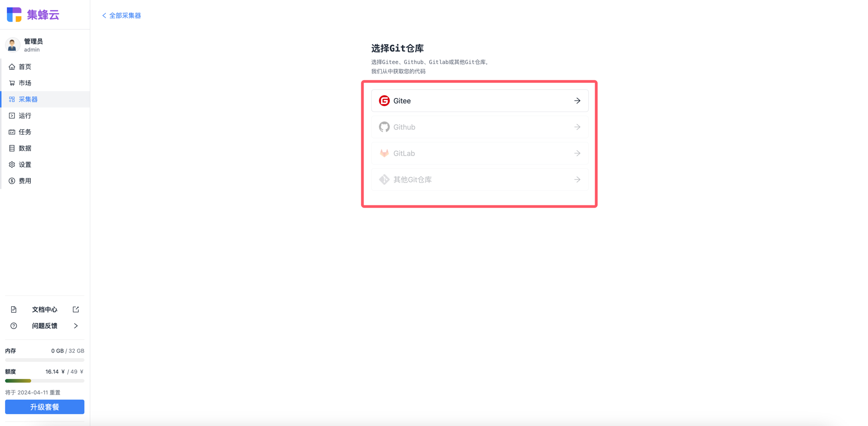Expand the 问题反馈 chevron
Screen dimensions: 868x426
76,326
